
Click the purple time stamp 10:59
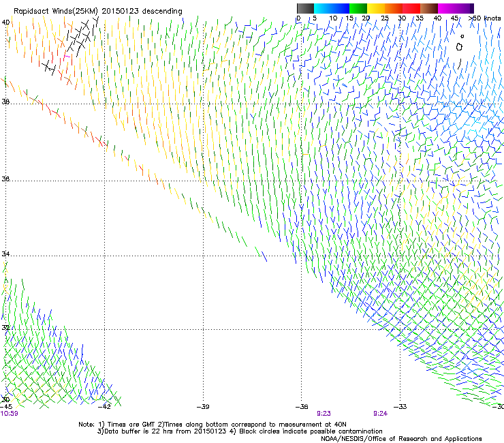pos(9,414)
